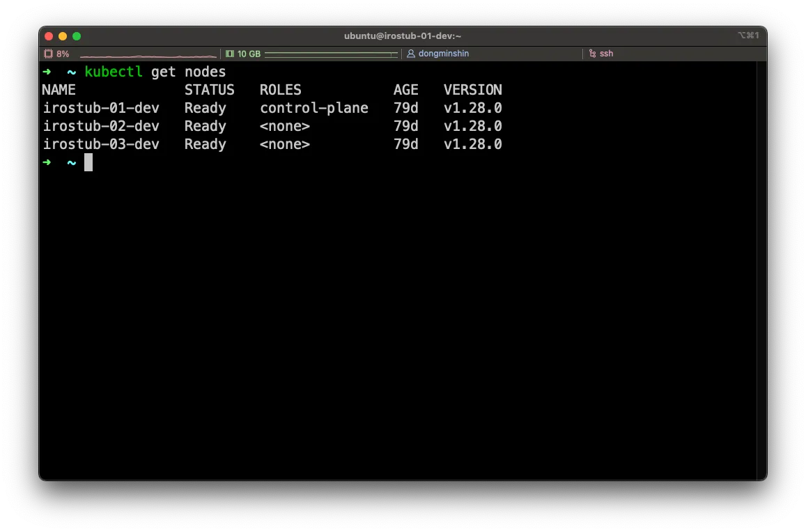Screen dimensions: 806x532
Task: Click the irostub-03-dev node name
Action: pyautogui.click(x=101, y=144)
